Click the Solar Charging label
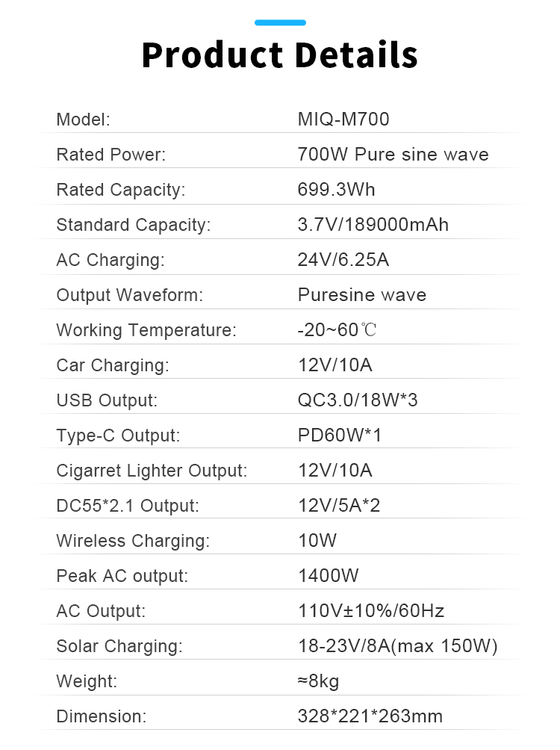The height and width of the screenshot is (750, 560). tap(119, 646)
